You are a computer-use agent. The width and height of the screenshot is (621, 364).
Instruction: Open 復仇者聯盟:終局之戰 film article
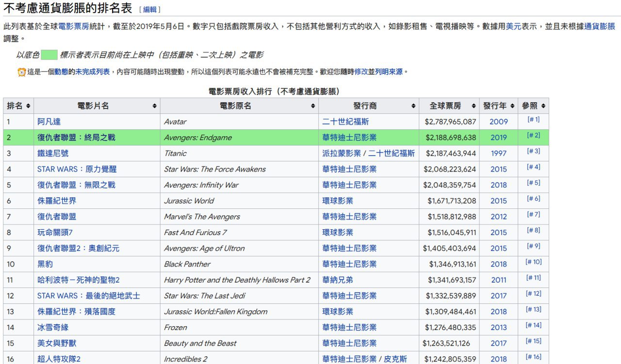(76, 138)
